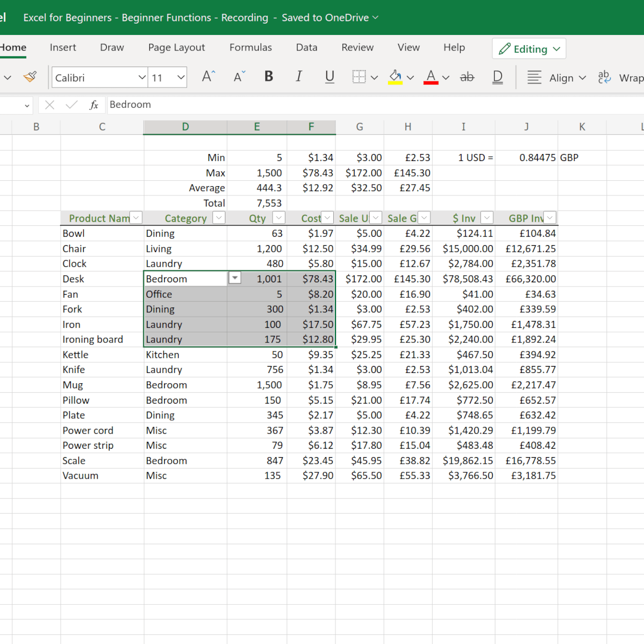Apply the Fill Color bucket icon

click(396, 77)
